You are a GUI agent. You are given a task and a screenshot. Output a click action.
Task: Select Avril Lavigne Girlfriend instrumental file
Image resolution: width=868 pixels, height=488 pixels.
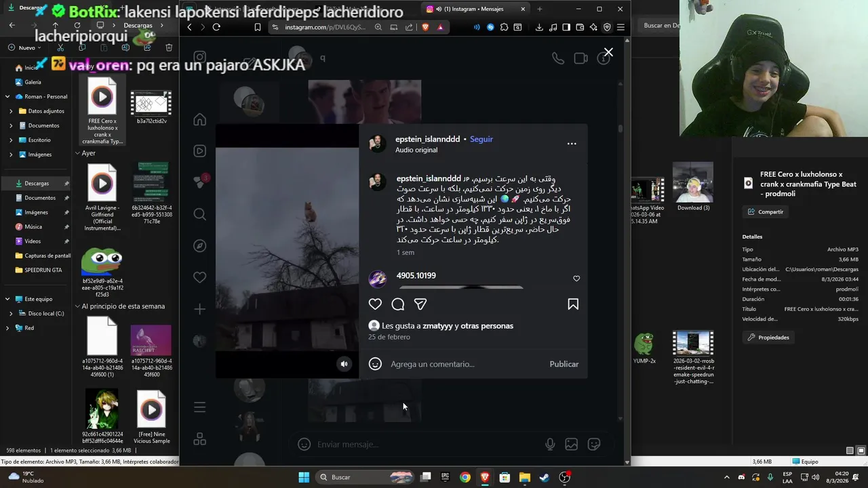tap(102, 198)
